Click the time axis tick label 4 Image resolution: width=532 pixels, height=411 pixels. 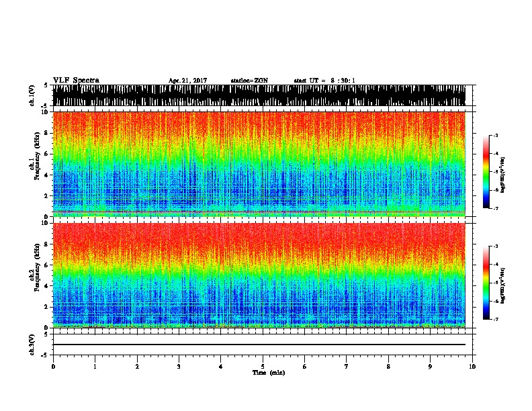coord(221,367)
